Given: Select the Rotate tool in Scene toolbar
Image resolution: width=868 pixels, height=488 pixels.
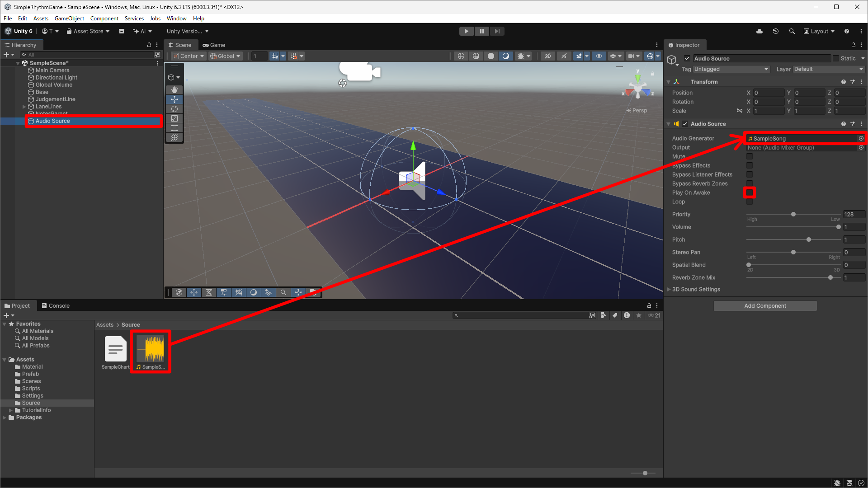Looking at the screenshot, I should 175,109.
